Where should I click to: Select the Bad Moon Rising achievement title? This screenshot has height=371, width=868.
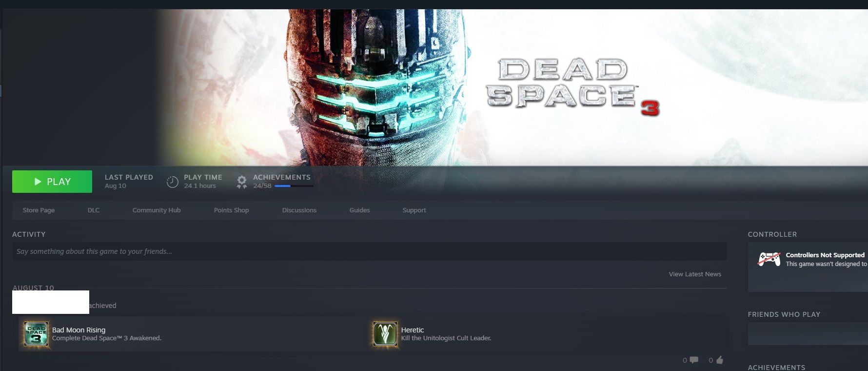pos(79,330)
